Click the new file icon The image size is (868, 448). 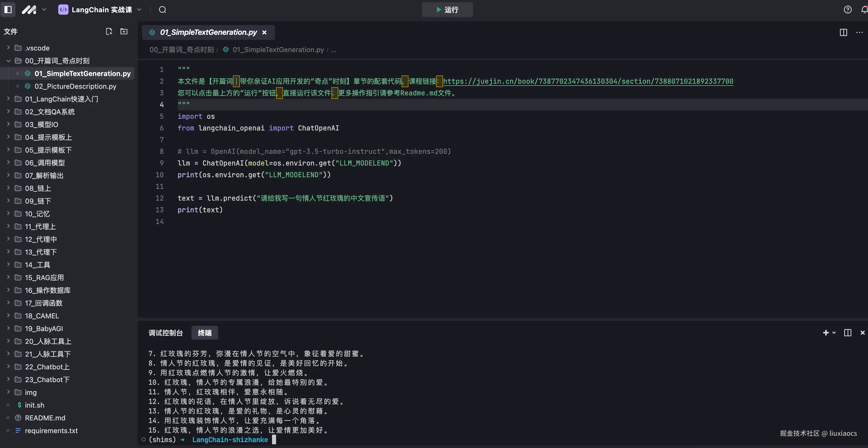pyautogui.click(x=109, y=31)
